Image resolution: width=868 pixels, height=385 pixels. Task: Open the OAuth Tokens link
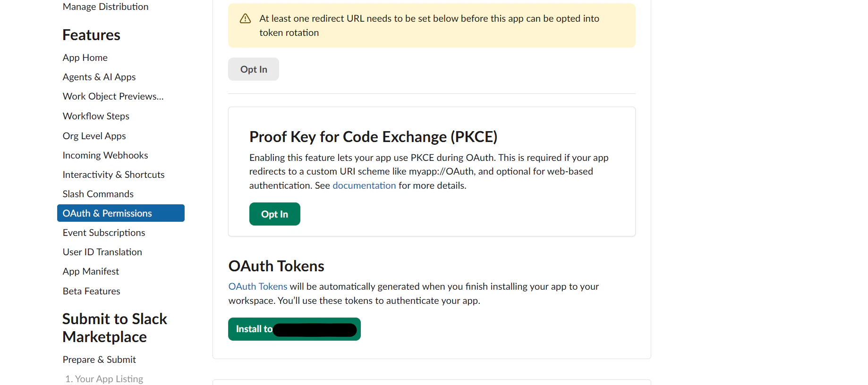pos(258,286)
